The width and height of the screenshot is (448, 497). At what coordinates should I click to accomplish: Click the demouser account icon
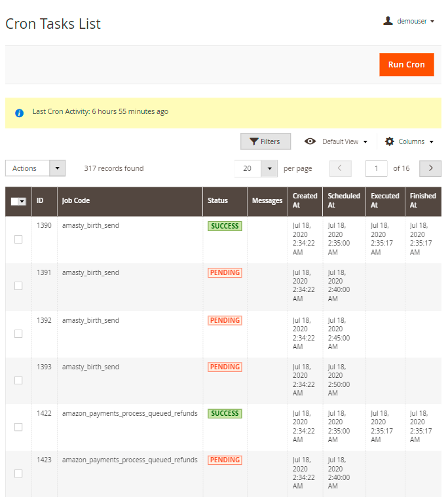click(388, 21)
